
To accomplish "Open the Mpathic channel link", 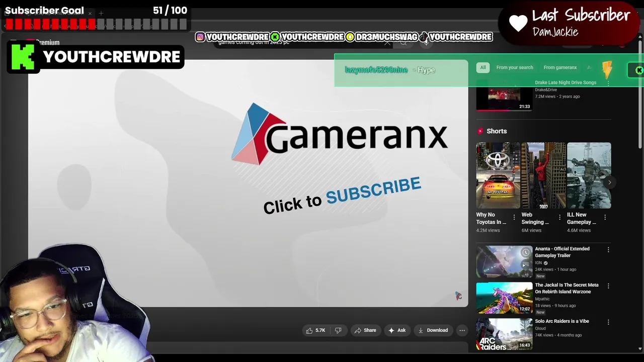I will click(542, 299).
